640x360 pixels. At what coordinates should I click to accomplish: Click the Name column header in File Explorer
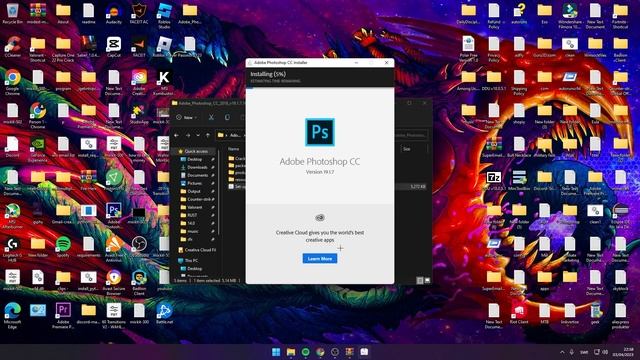(x=233, y=149)
